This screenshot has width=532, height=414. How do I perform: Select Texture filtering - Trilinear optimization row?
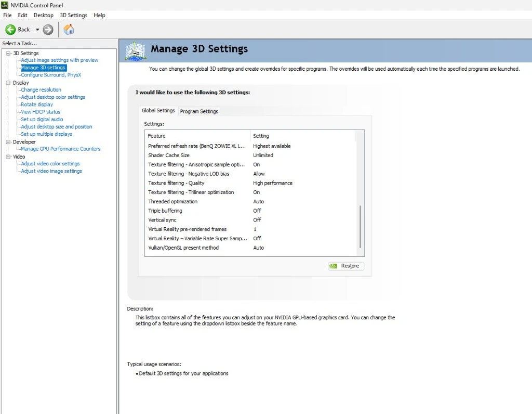pyautogui.click(x=251, y=192)
